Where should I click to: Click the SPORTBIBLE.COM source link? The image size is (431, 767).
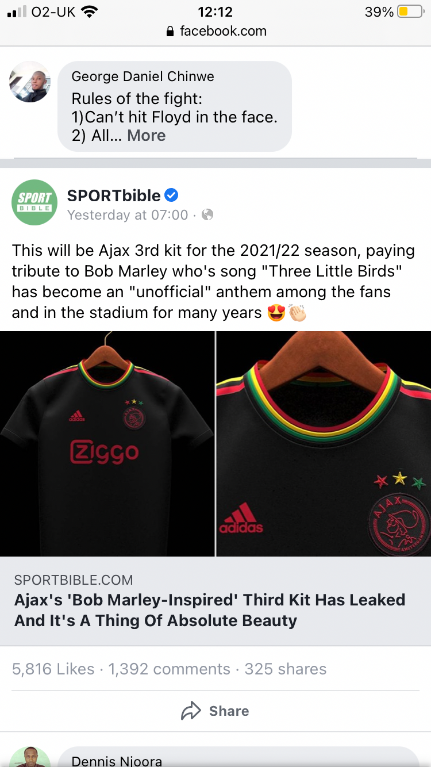[x=73, y=580]
